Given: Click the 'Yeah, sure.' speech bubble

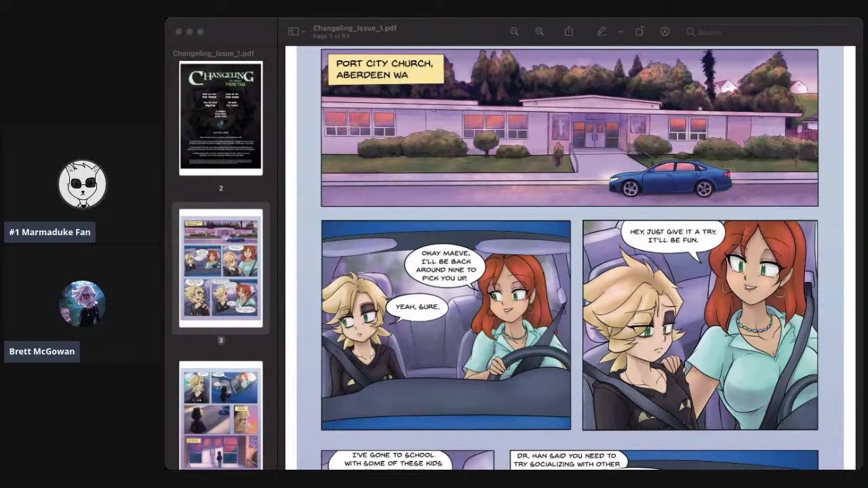Looking at the screenshot, I should click(x=417, y=307).
